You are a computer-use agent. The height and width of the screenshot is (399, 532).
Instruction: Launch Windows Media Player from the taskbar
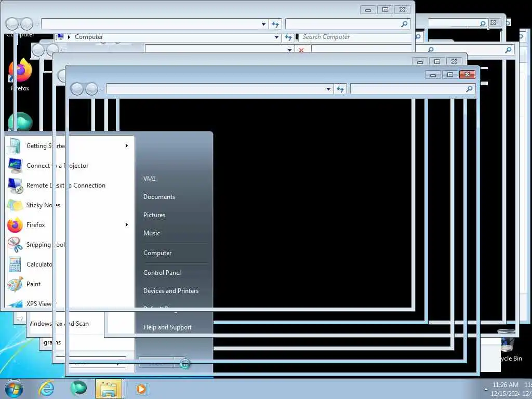point(141,389)
